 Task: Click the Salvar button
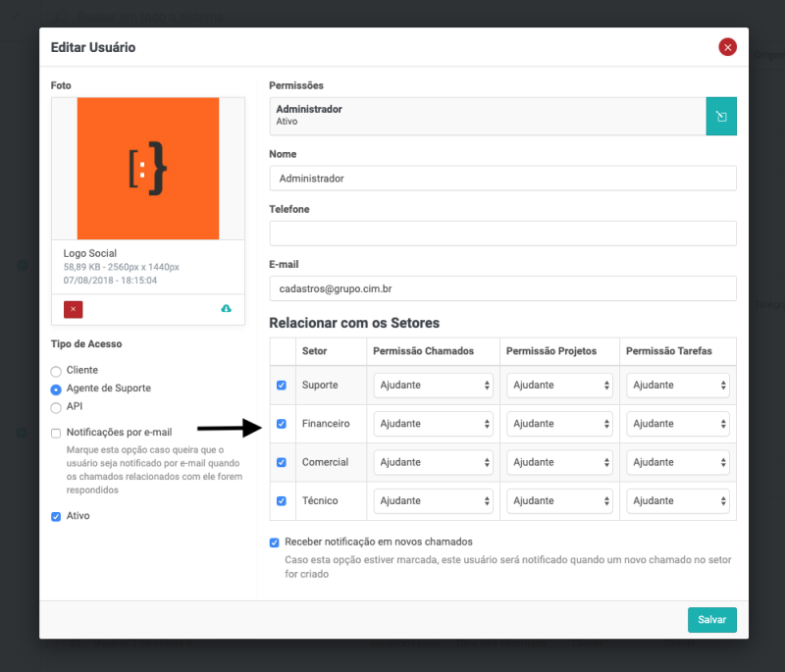click(711, 620)
